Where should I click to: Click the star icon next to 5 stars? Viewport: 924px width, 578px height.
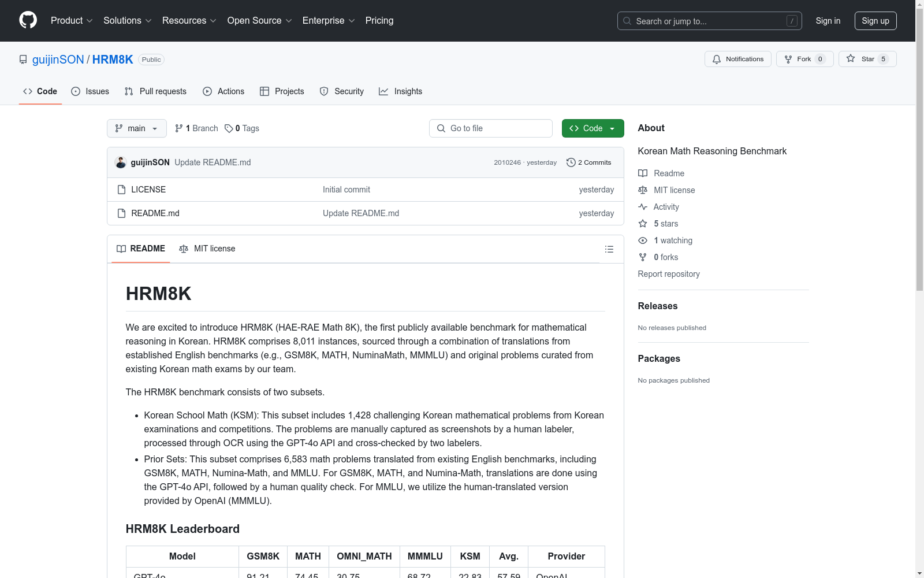tap(643, 224)
